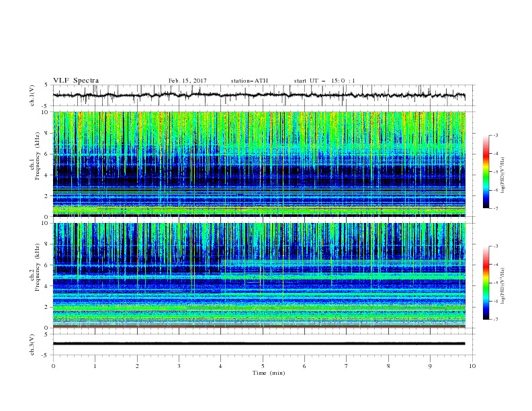The image size is (532, 411).
Task: Click the ch.1 "Frequency (kHz)" axis label
Action: coord(38,156)
